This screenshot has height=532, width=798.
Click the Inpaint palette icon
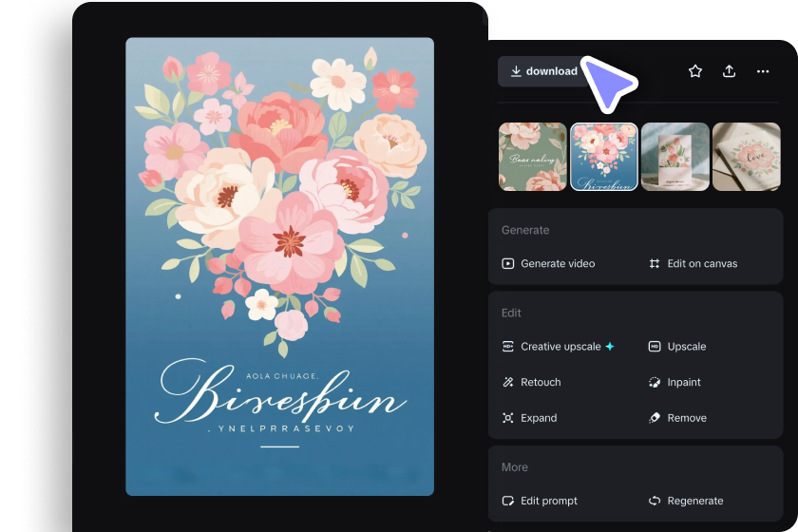click(x=655, y=382)
